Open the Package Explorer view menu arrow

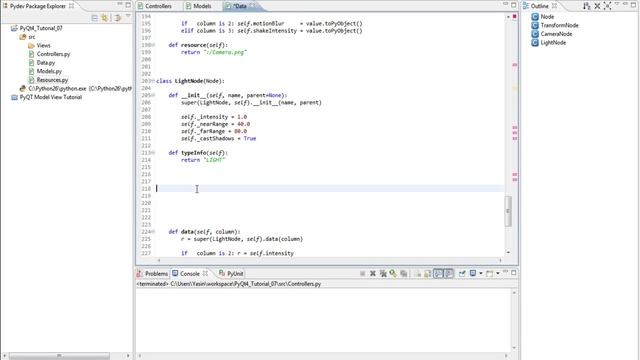coord(128,16)
